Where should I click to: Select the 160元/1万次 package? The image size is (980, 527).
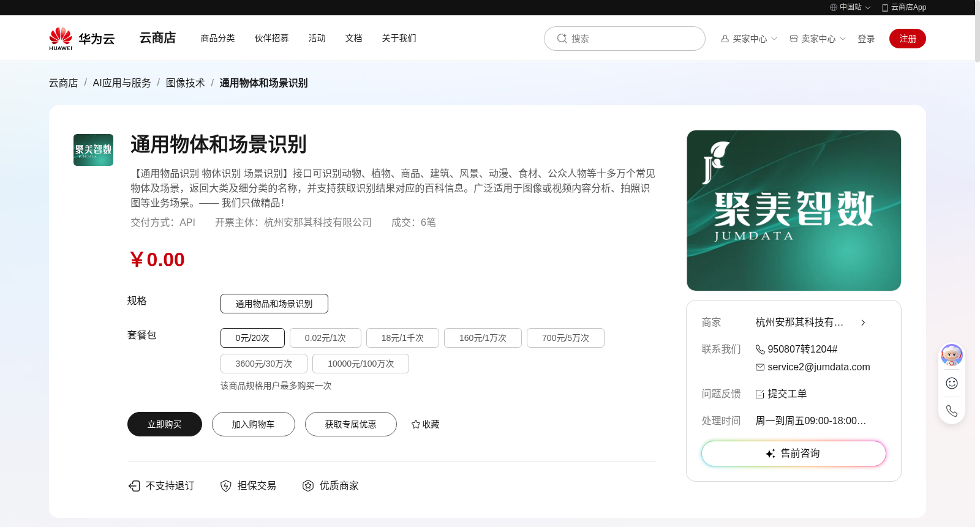483,338
